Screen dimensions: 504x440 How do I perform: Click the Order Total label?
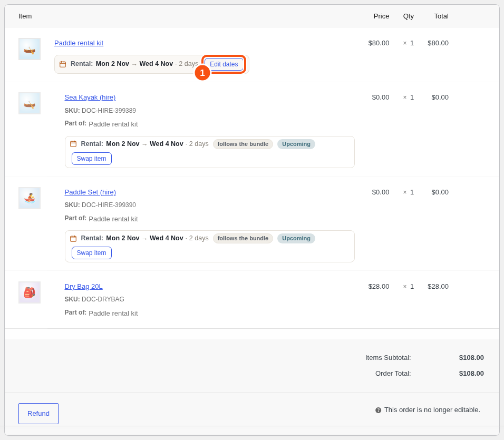[x=393, y=374]
